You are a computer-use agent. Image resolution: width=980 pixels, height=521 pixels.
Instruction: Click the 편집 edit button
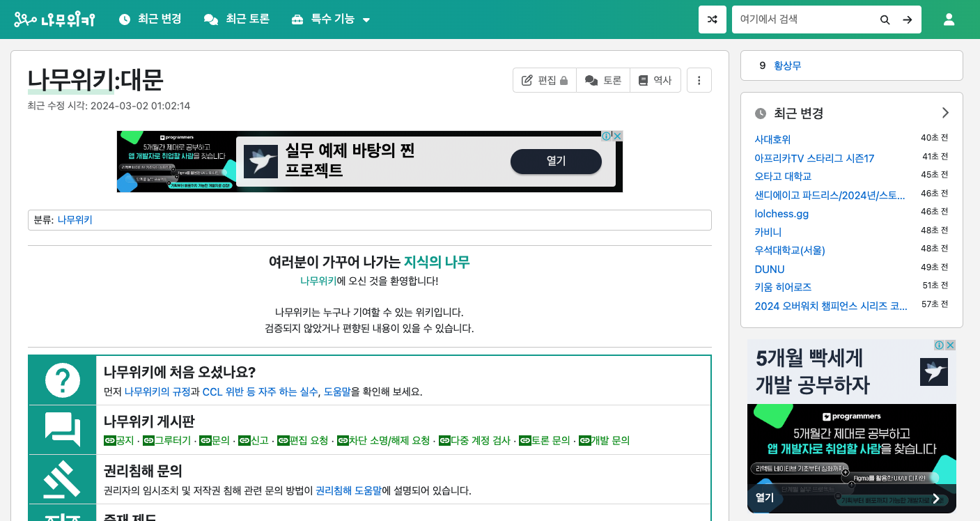pos(545,80)
